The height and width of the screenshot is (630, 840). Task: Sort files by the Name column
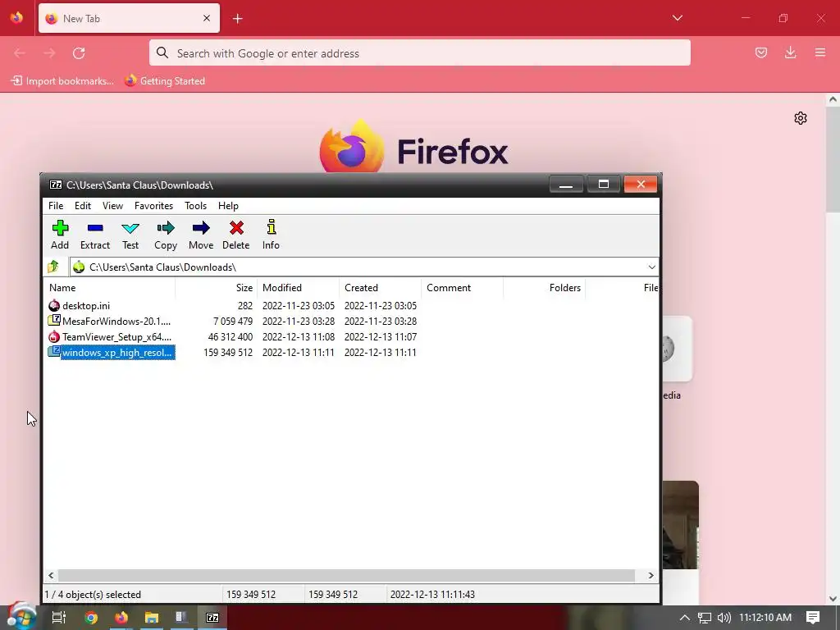109,288
